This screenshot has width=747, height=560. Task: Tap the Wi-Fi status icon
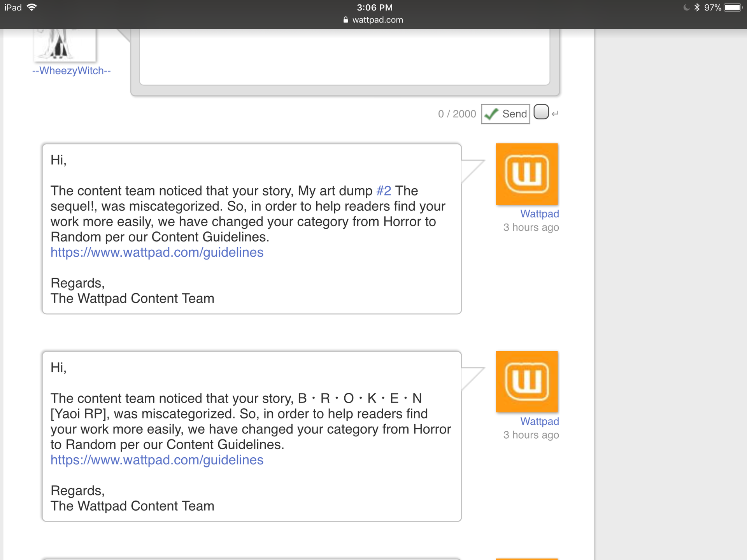[x=32, y=7]
